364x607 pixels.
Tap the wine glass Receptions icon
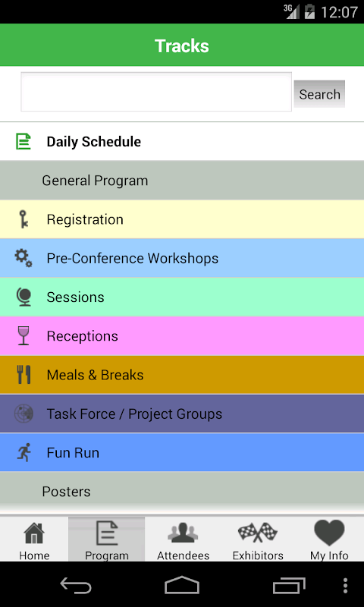click(24, 335)
